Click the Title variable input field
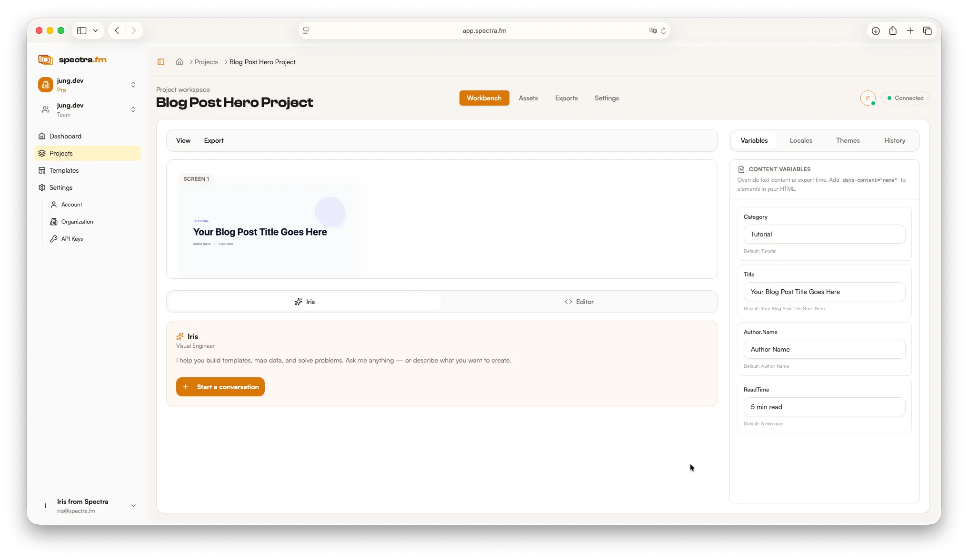Viewport: 968px width, 560px height. tap(824, 291)
